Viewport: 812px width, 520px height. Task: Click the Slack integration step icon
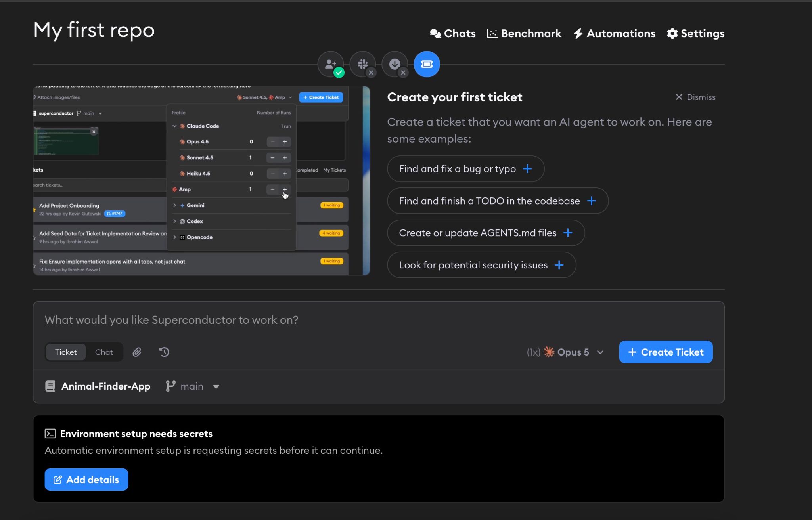click(363, 64)
